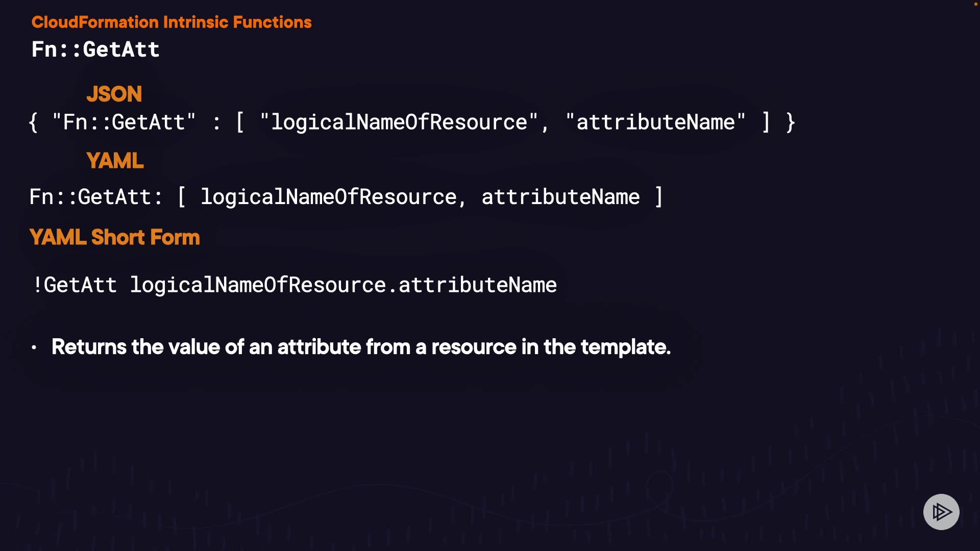Click the closing square bracket in YAML line
This screenshot has width=980, height=551.
coord(659,197)
